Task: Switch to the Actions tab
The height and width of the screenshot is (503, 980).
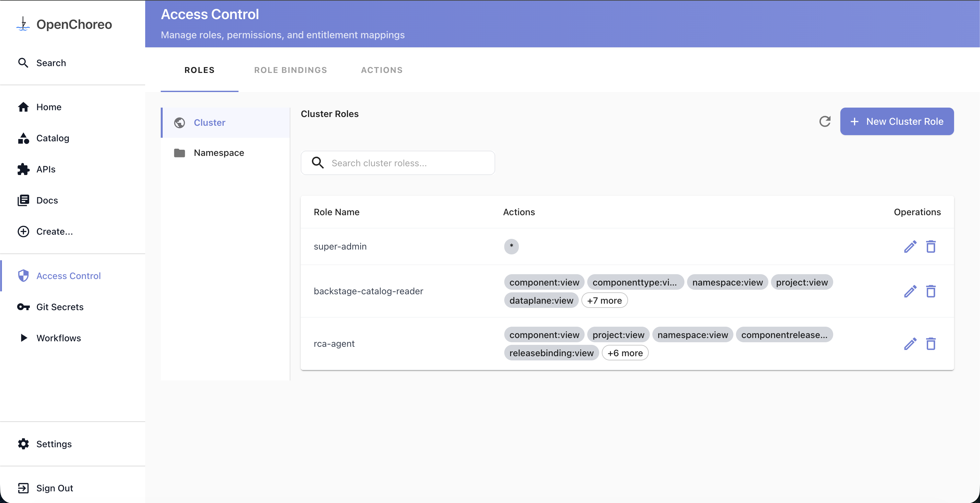Action: [381, 70]
